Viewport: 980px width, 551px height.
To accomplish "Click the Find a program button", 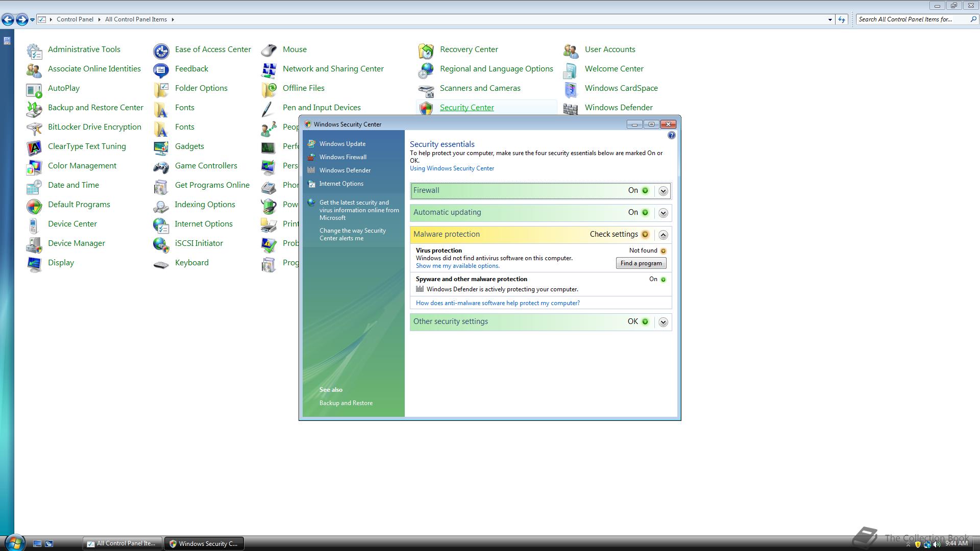I will [641, 263].
